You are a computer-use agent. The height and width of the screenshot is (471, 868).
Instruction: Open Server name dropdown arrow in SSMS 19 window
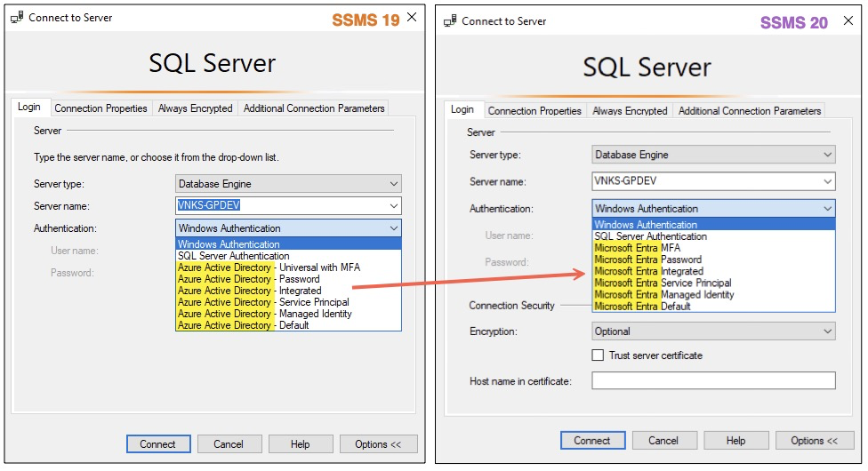[x=394, y=206]
